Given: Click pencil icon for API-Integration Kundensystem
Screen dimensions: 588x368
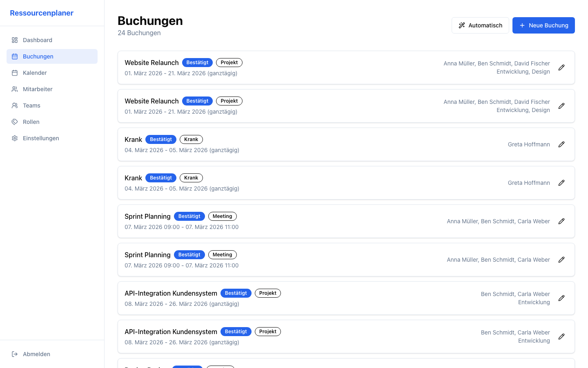Looking at the screenshot, I should point(561,298).
